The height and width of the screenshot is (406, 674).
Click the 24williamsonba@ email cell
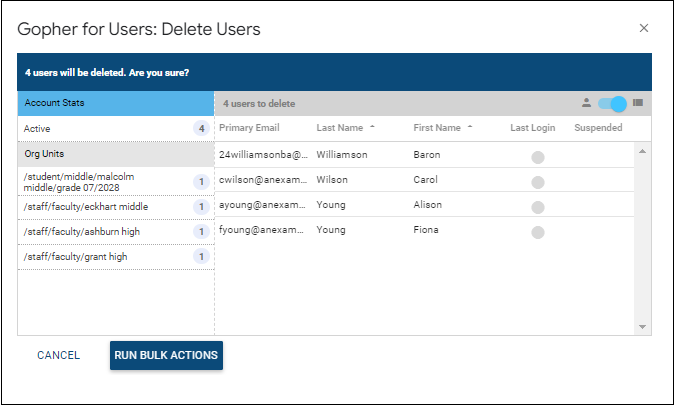click(x=263, y=155)
